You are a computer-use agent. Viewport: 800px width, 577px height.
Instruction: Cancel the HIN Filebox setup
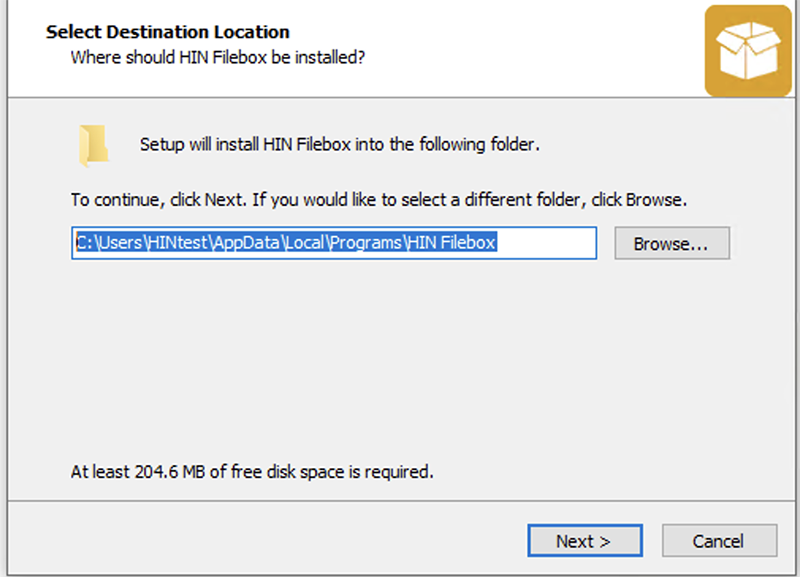tap(719, 541)
